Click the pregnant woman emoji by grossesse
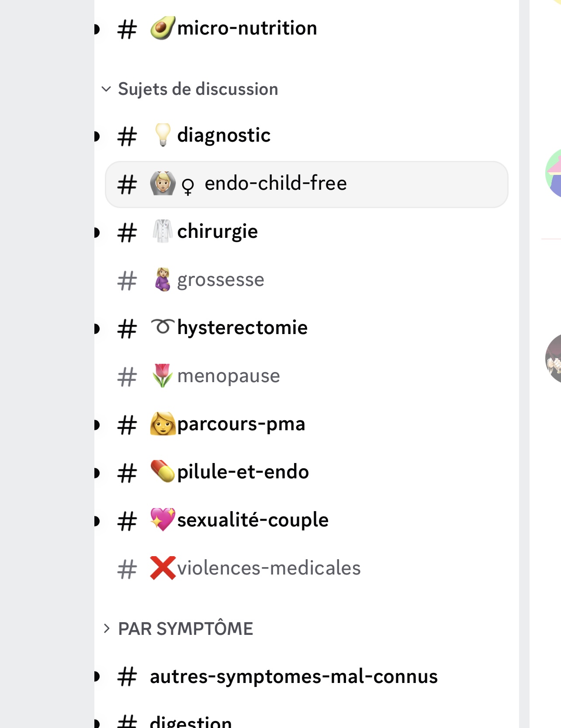 pyautogui.click(x=163, y=279)
